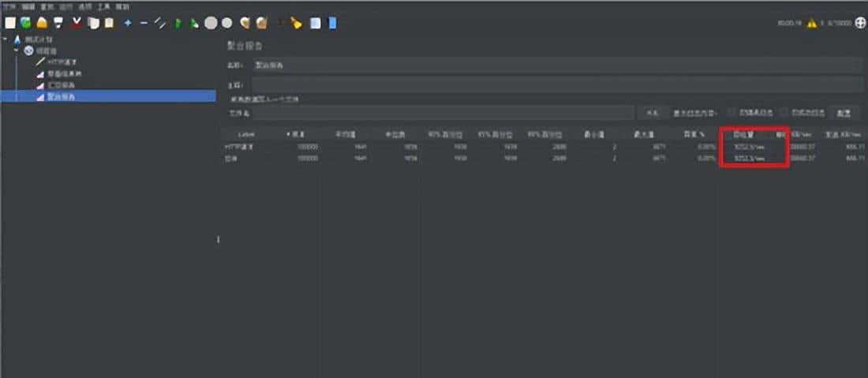Open the 帮助 (Help) menu
Viewport: 868px width, 378px height.
(122, 7)
